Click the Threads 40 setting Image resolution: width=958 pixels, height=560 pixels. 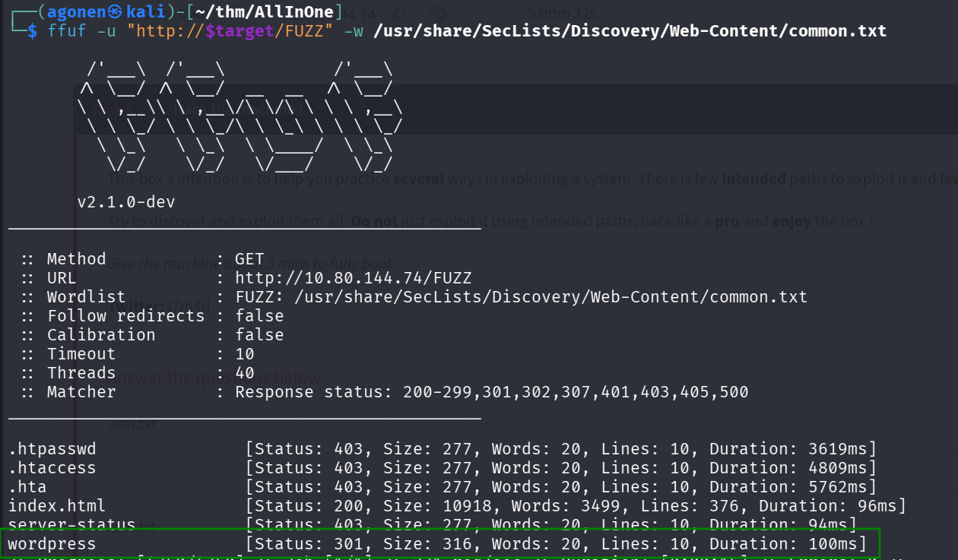[144, 373]
